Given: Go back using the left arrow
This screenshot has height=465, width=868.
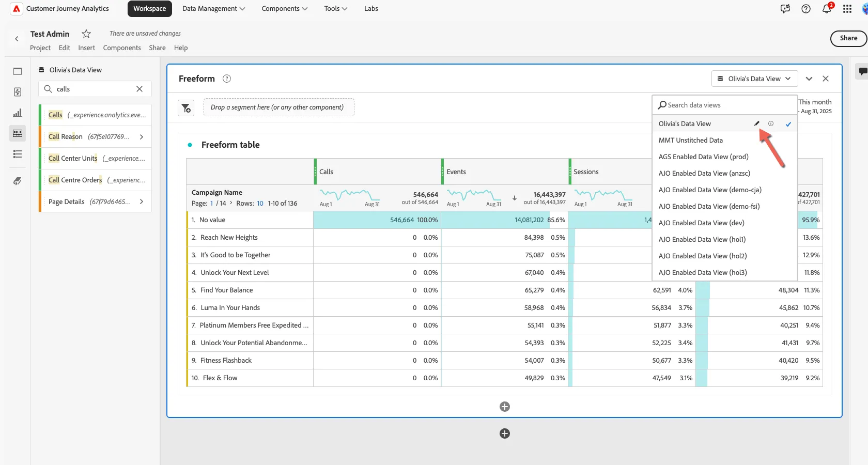Looking at the screenshot, I should 17,39.
